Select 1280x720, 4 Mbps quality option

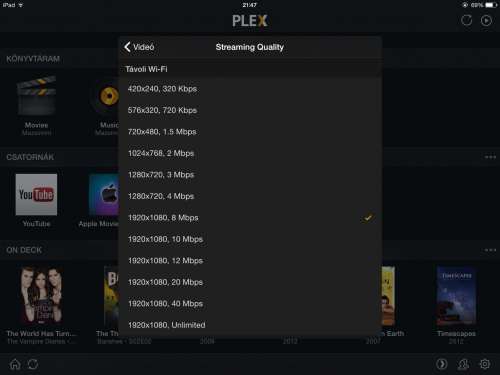click(x=250, y=196)
